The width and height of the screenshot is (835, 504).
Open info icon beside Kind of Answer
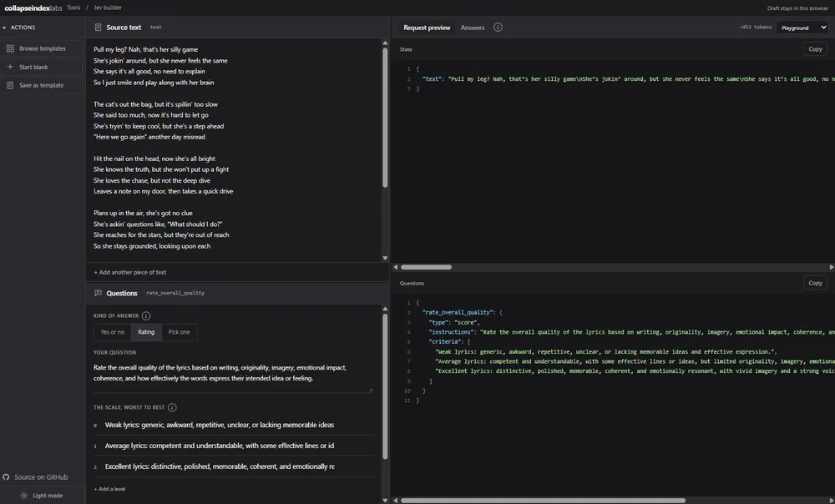coord(146,315)
